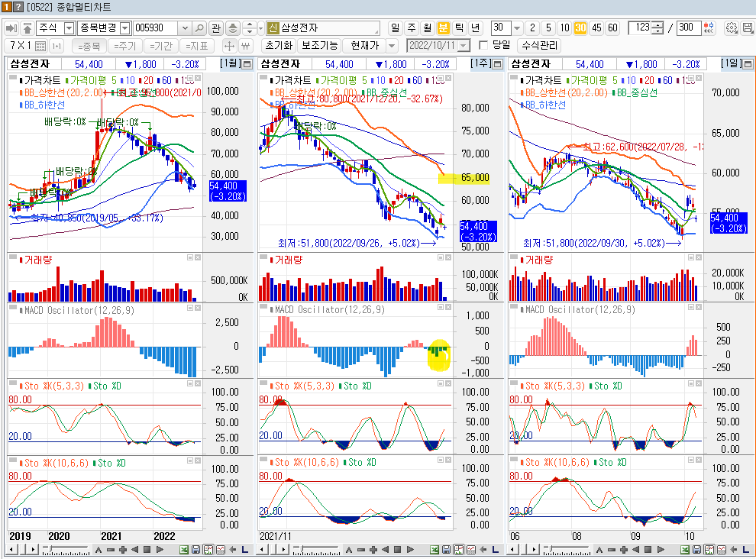Viewport: 756px width, 559px height.
Task: Click the A text icon on weekly chart toolbar
Action: [348, 550]
